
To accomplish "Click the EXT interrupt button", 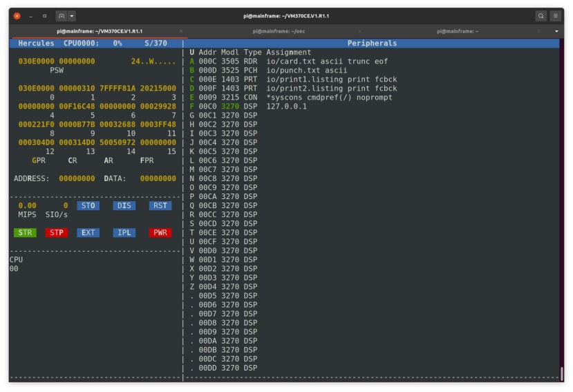I will click(88, 232).
